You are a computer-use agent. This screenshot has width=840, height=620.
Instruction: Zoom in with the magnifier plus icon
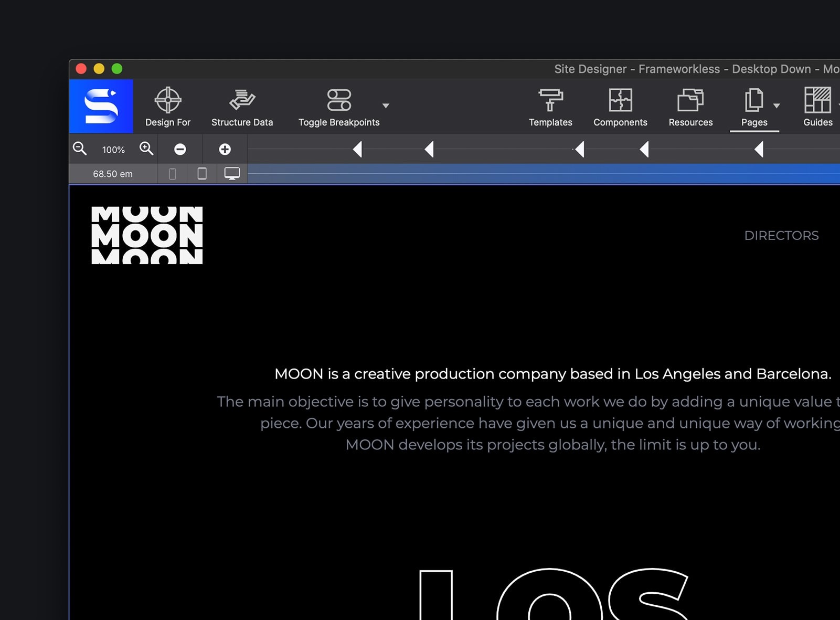coord(146,149)
